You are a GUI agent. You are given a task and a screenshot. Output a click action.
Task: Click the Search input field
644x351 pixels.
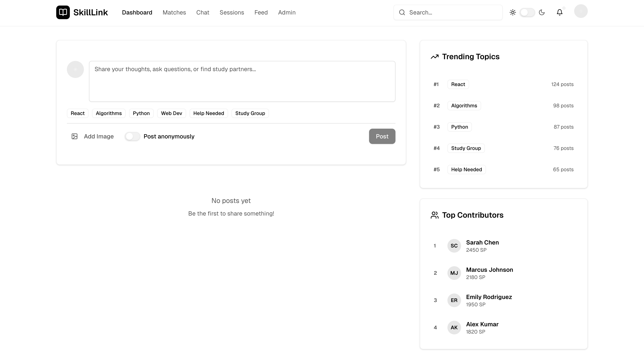pos(448,13)
